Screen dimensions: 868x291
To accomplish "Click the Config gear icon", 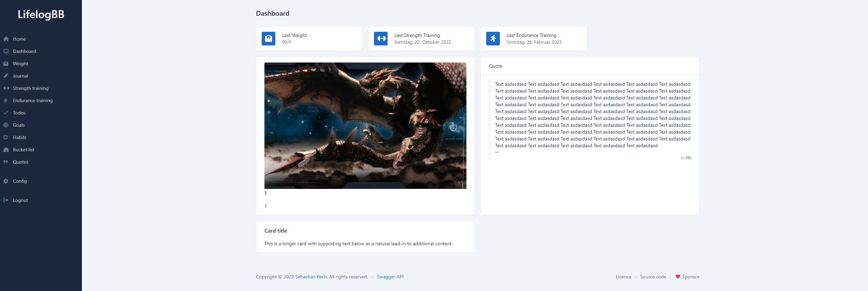I will [x=6, y=181].
